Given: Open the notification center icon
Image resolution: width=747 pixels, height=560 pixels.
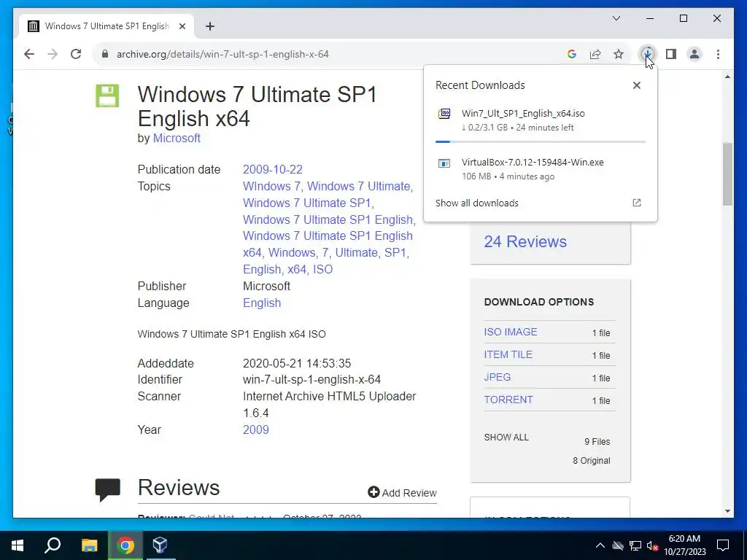Looking at the screenshot, I should click(723, 545).
